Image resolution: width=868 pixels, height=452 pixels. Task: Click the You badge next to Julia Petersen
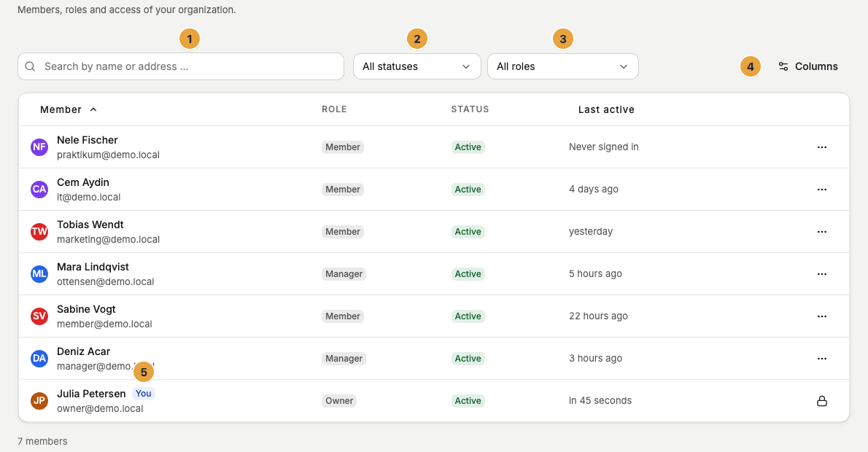coord(144,394)
